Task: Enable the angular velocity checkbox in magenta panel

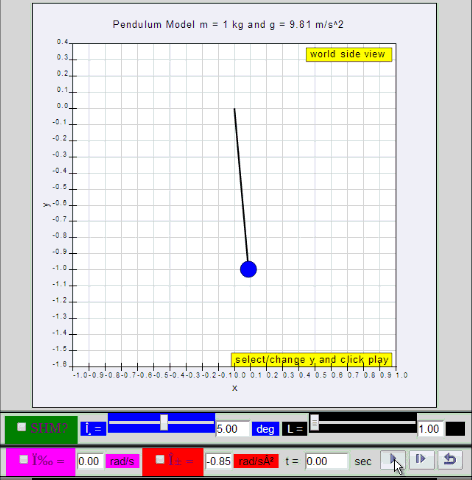Action: pyautogui.click(x=24, y=459)
